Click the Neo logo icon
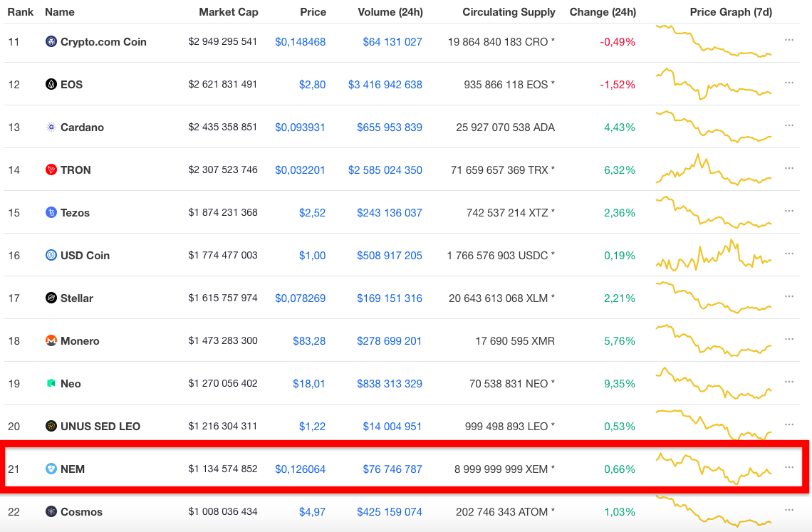This screenshot has width=812, height=532. (51, 383)
